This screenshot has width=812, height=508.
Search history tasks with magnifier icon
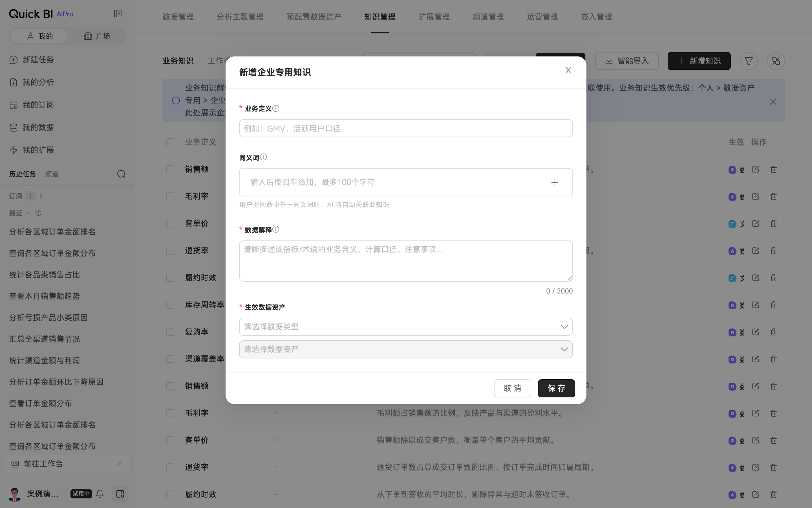(x=121, y=174)
